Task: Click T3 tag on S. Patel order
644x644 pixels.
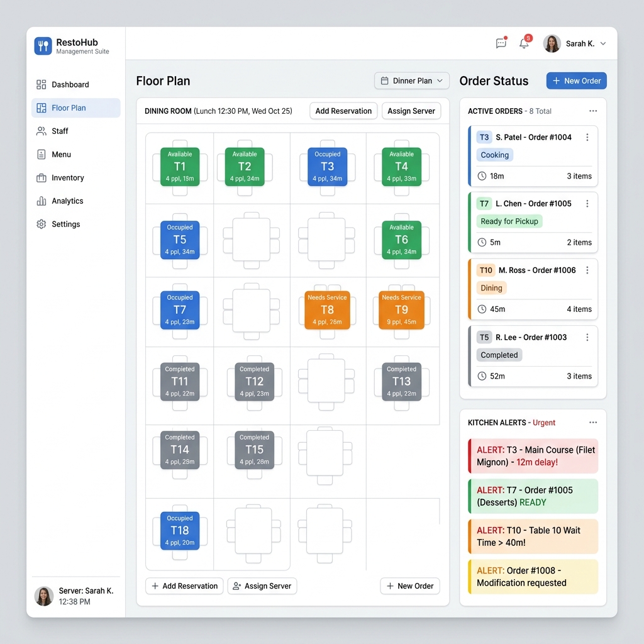Action: click(484, 137)
